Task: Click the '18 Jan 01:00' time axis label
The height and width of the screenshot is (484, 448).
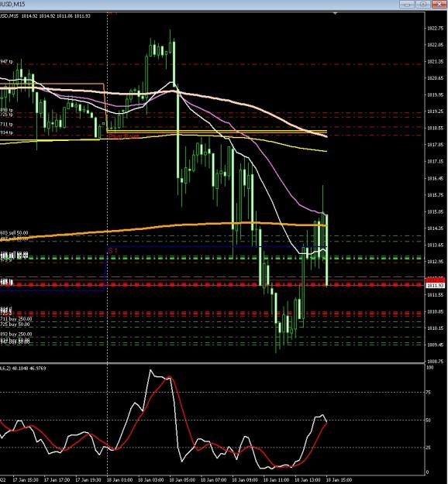Action: point(119,480)
